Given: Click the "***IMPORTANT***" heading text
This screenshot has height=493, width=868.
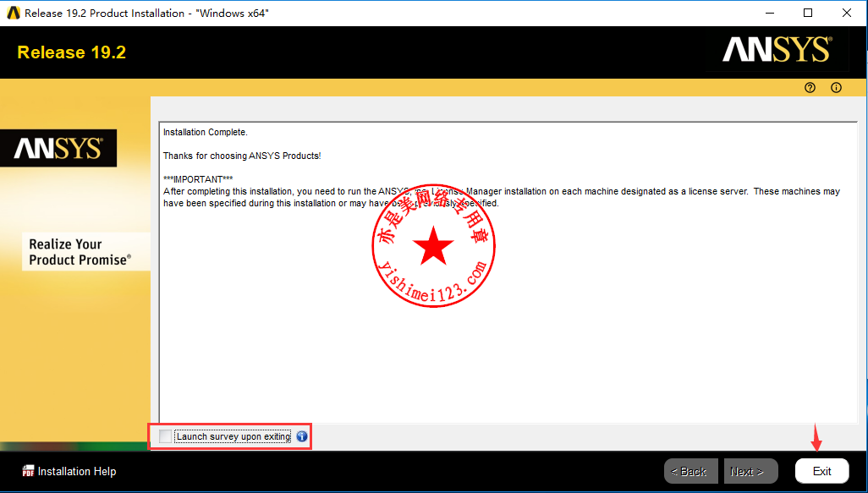Looking at the screenshot, I should point(198,179).
